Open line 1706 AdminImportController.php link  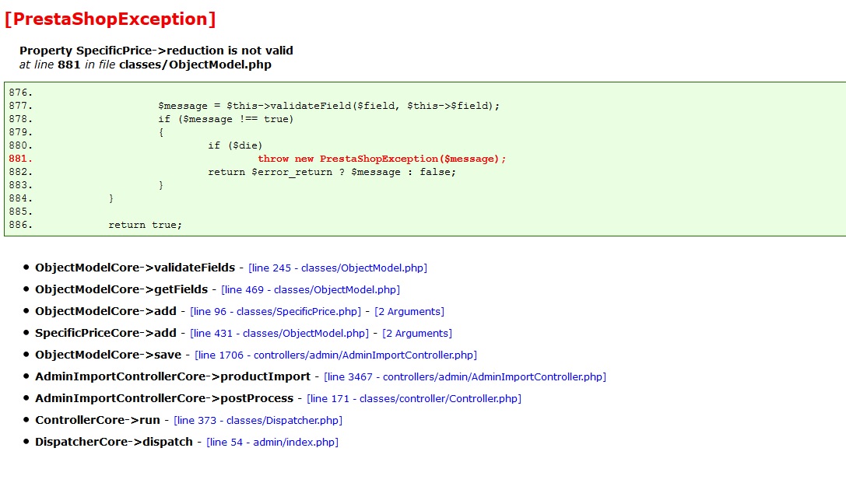[335, 355]
